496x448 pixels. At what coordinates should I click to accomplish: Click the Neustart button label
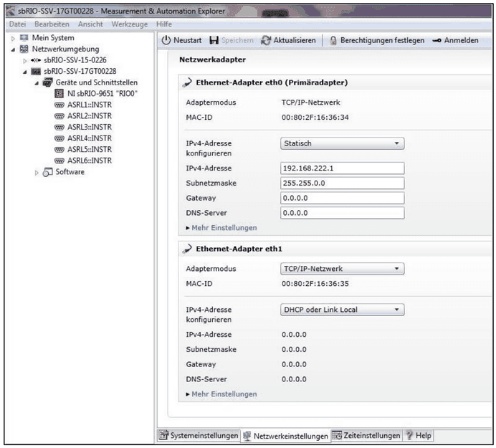pyautogui.click(x=188, y=40)
